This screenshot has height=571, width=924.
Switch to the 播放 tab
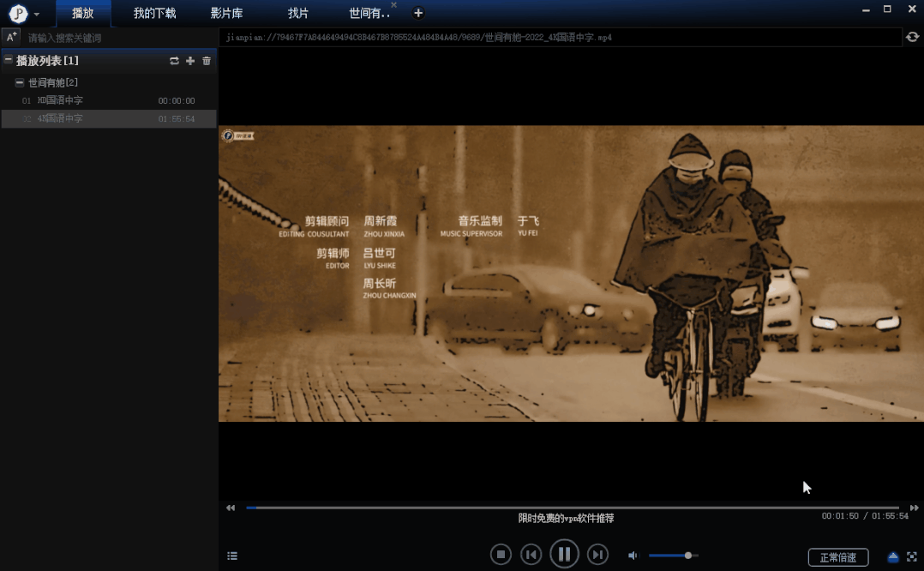[x=82, y=13]
